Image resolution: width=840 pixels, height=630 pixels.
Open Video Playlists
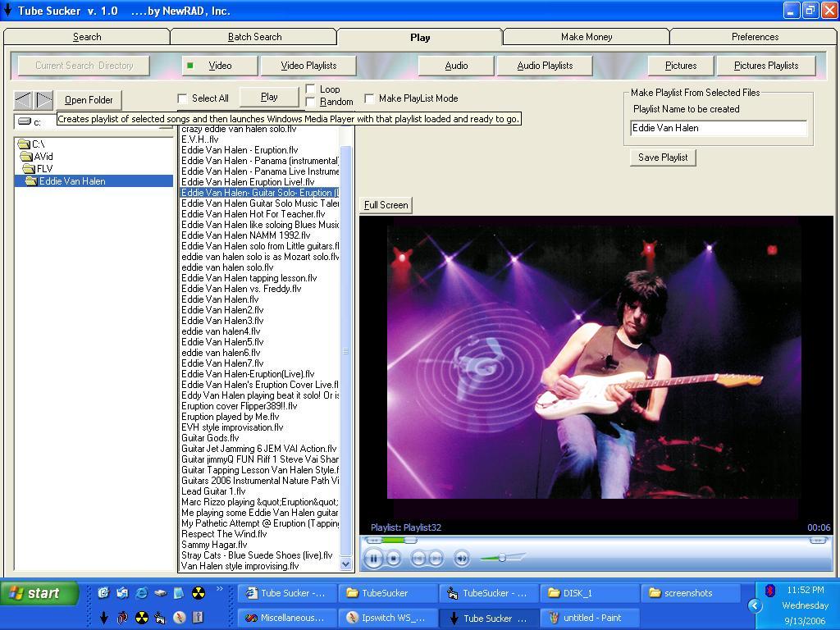pyautogui.click(x=308, y=66)
